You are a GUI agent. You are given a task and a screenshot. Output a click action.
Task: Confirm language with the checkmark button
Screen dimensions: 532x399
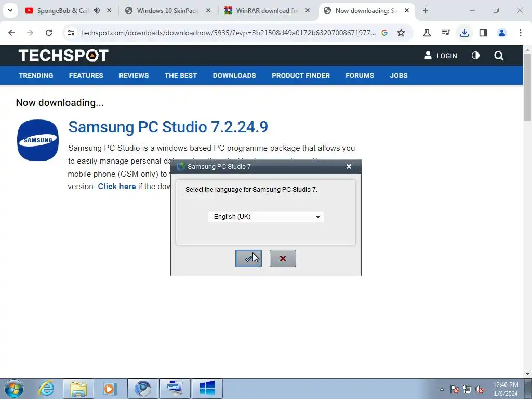click(248, 259)
